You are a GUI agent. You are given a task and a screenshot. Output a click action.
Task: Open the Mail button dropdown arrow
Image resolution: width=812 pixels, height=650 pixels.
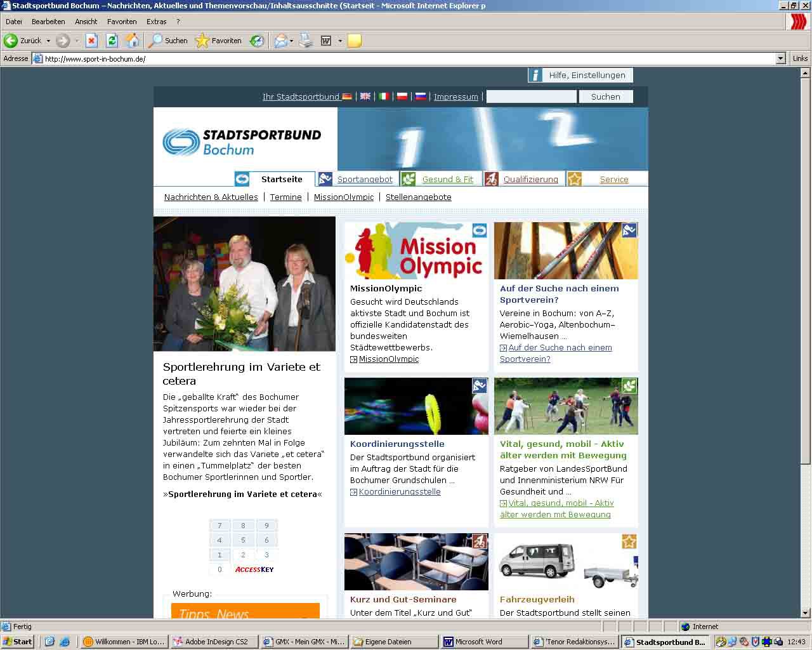291,41
